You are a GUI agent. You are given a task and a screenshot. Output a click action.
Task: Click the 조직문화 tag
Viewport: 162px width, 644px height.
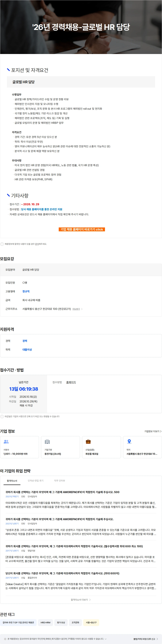[75, 622]
